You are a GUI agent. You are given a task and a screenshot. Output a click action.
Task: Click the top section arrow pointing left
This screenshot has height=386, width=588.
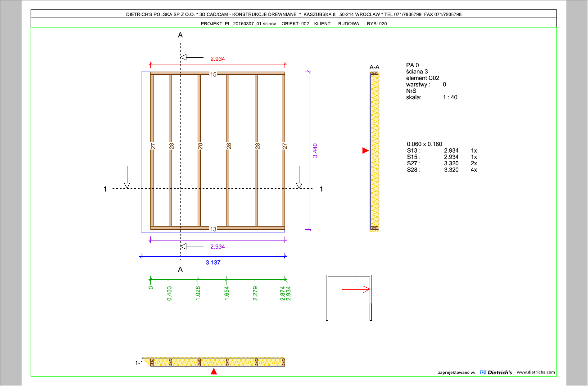192,57
